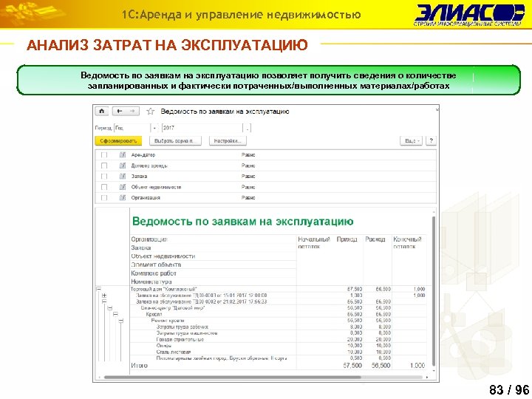The image size is (532, 399).
Task: Click the yellow Сформировать button
Action: [118, 141]
